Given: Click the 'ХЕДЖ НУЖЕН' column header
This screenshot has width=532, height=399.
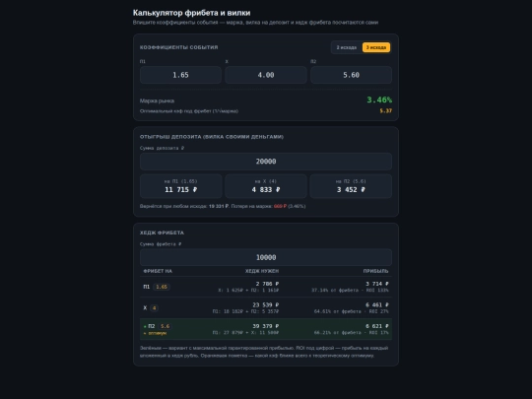Looking at the screenshot, I should 262,272.
